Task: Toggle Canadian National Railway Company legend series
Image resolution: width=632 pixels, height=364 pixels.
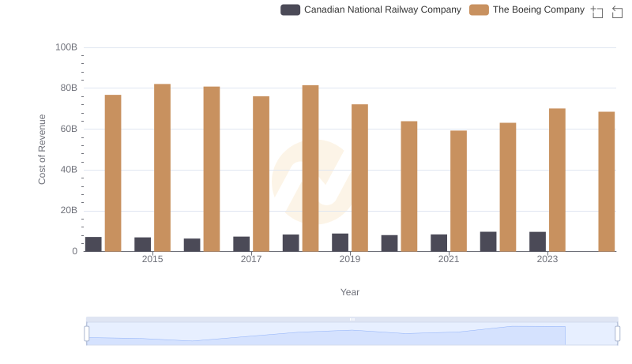Action: click(x=371, y=9)
